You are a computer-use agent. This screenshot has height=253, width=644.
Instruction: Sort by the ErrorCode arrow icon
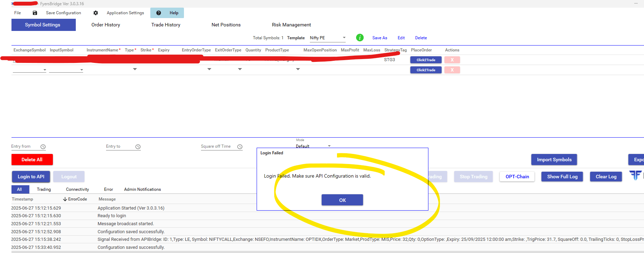point(65,199)
